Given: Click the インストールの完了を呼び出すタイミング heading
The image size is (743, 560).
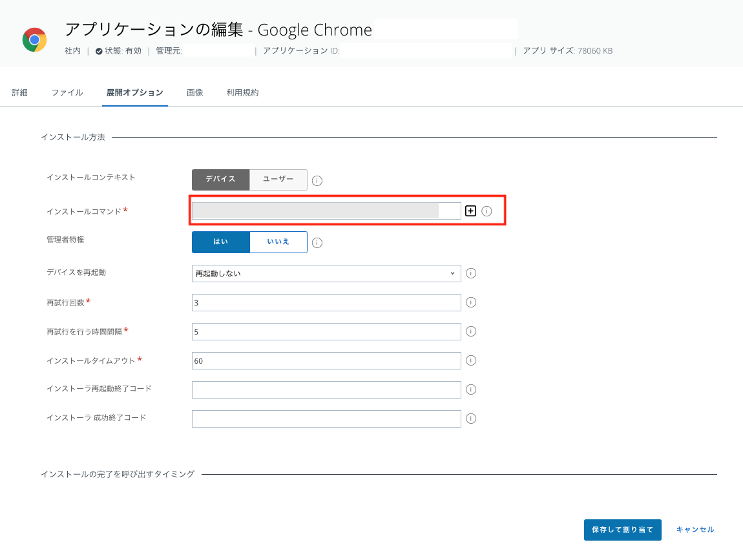Looking at the screenshot, I should (x=118, y=474).
